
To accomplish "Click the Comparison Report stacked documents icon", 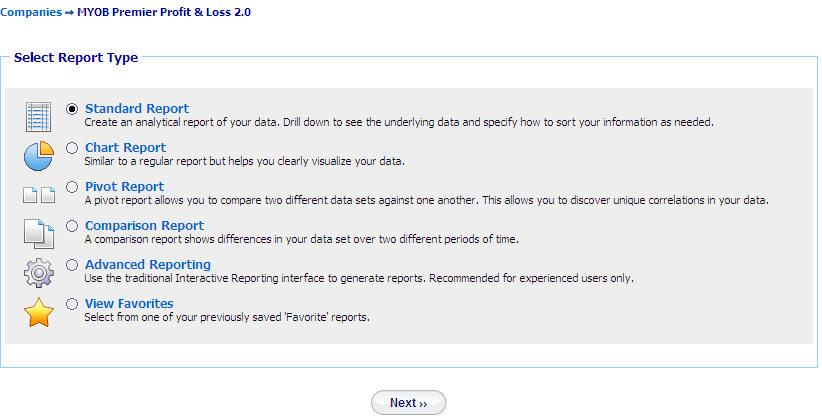I will [39, 234].
